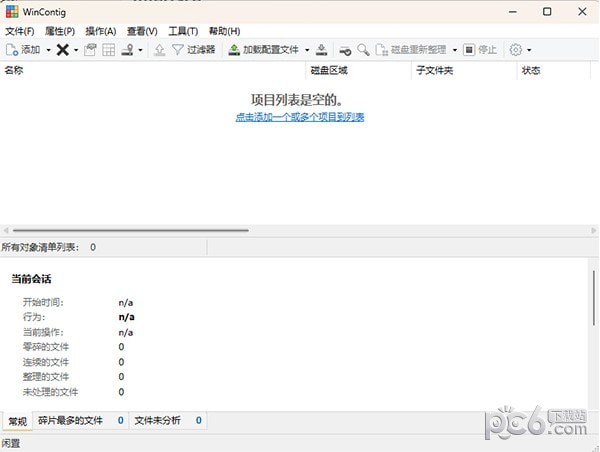Image resolution: width=600 pixels, height=452 pixels.
Task: Click the link 点击添加一个或多个项目到列表
Action: pos(300,117)
